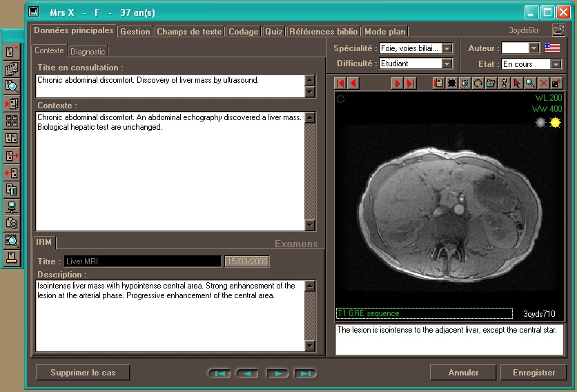Select the magnifier zoom tool in viewer toolbar
The height and width of the screenshot is (392, 577).
[x=530, y=84]
